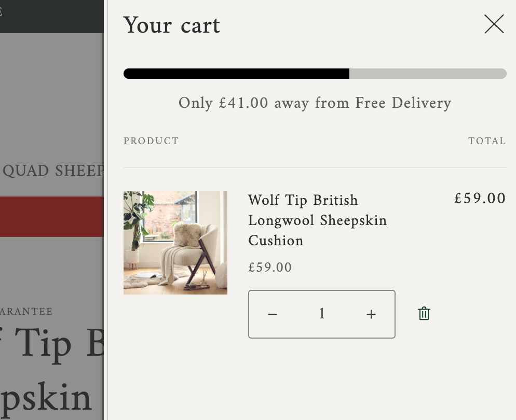Click the black filled part of the delivery progress bar
Image resolution: width=516 pixels, height=420 pixels.
click(236, 74)
